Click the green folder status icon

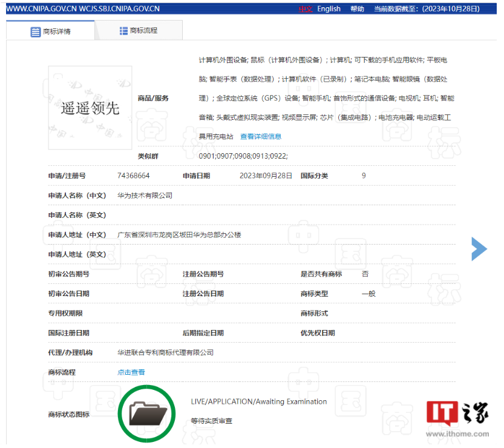point(148,414)
